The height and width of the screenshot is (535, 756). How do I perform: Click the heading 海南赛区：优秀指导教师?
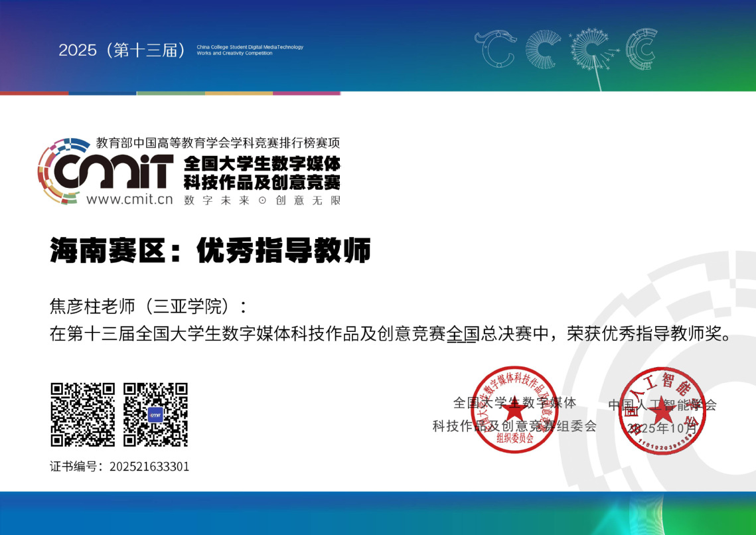(210, 251)
